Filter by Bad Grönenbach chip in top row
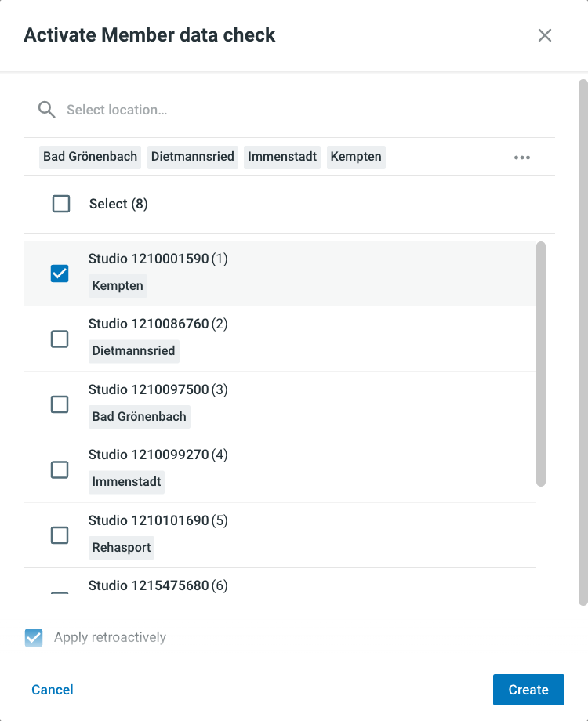This screenshot has height=721, width=588. pos(90,157)
